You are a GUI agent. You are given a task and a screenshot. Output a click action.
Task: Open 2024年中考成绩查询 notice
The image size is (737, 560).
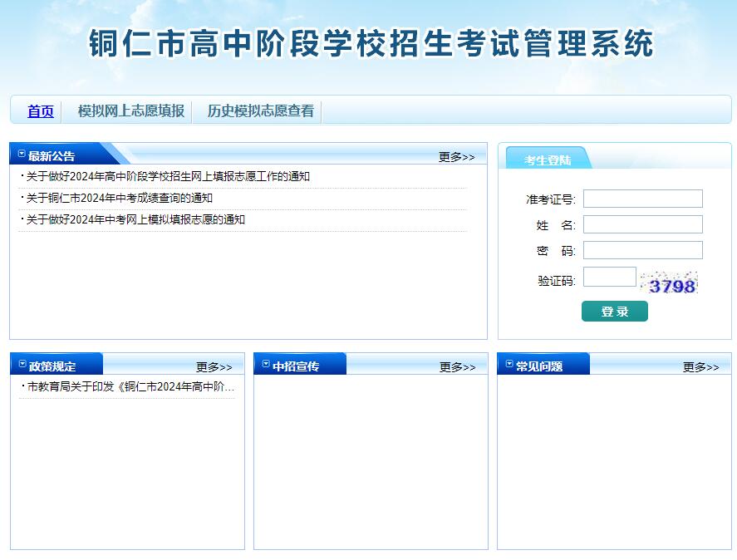pyautogui.click(x=119, y=199)
